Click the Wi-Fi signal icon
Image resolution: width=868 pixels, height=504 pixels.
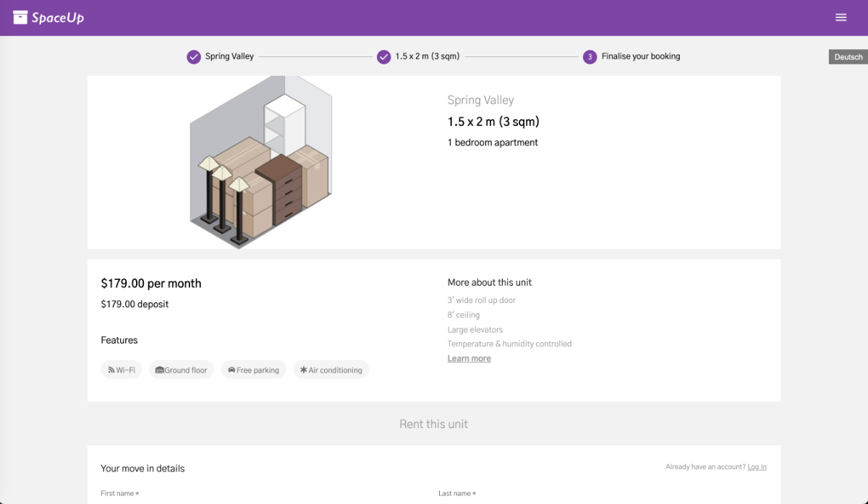(x=111, y=370)
